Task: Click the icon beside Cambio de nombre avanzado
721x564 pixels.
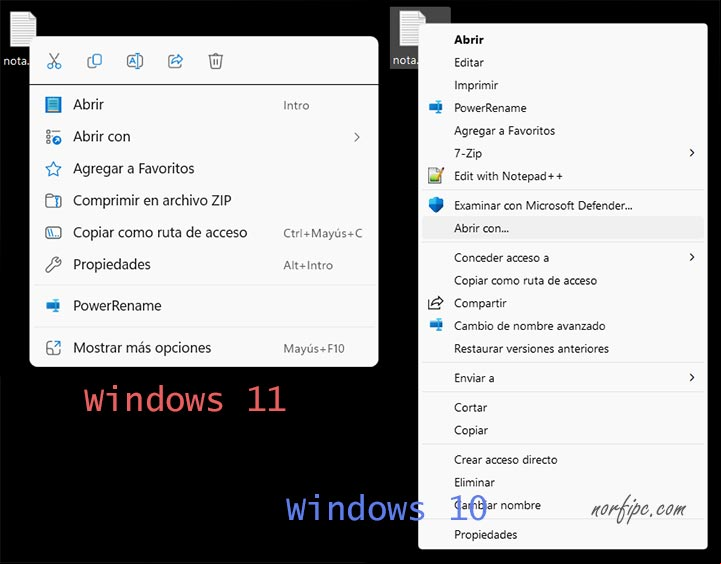Action: 435,325
